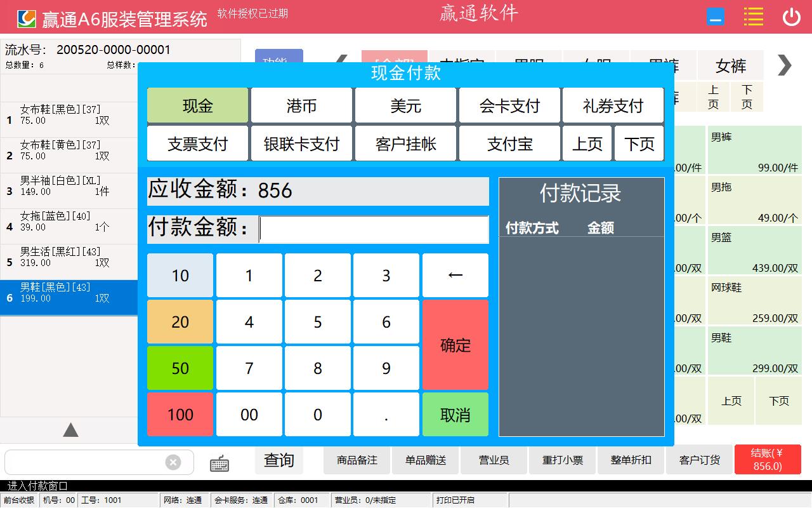Minimize using the blue minimize icon
Image resolution: width=812 pixels, height=508 pixels.
[716, 17]
